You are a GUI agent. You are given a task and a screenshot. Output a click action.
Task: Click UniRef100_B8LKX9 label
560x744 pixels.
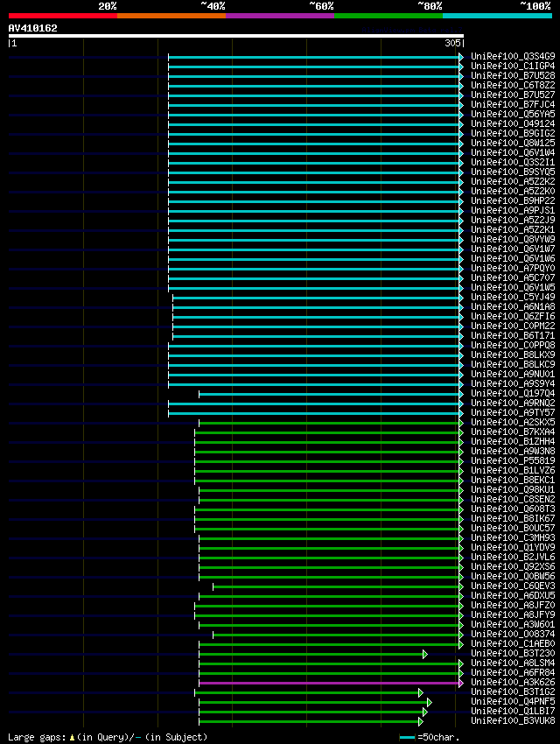(x=513, y=354)
